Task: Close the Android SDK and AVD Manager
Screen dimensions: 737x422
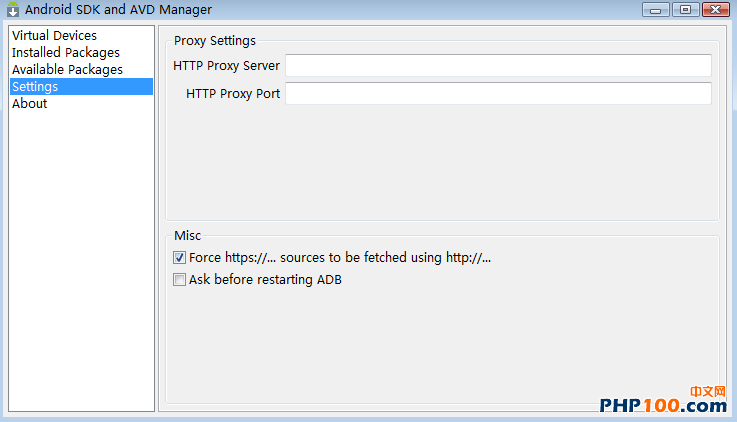Action: tap(715, 9)
